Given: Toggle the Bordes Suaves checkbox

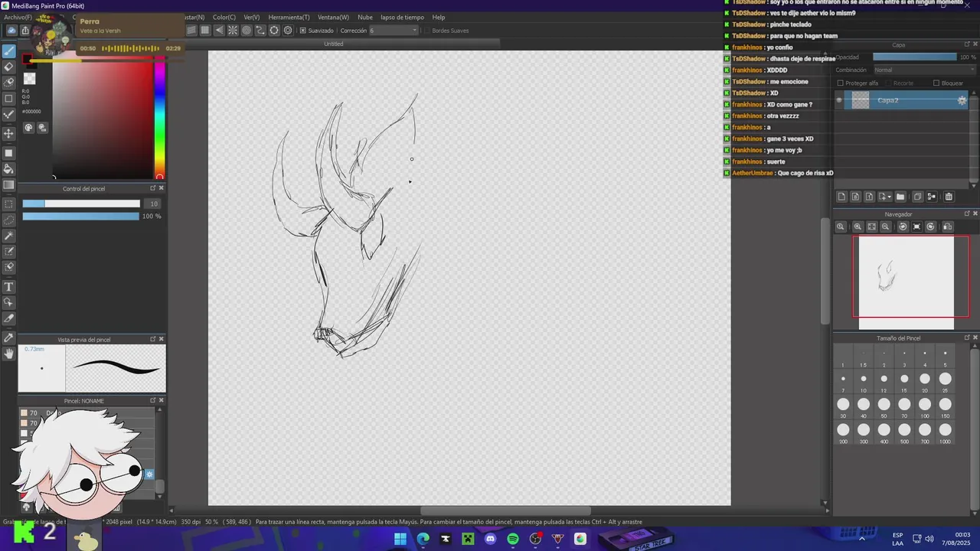Looking at the screenshot, I should [x=426, y=31].
